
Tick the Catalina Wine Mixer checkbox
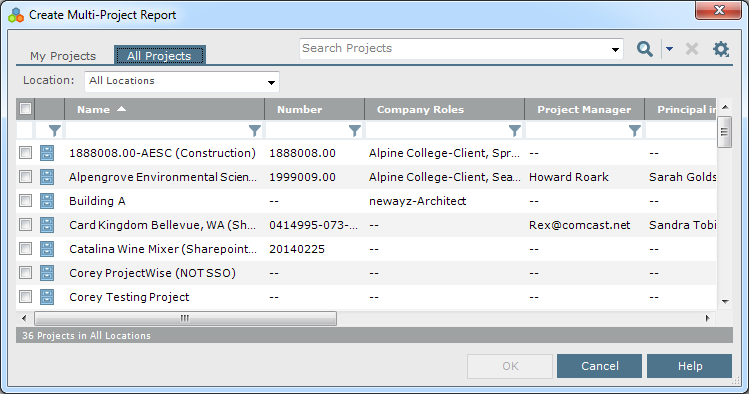25,249
